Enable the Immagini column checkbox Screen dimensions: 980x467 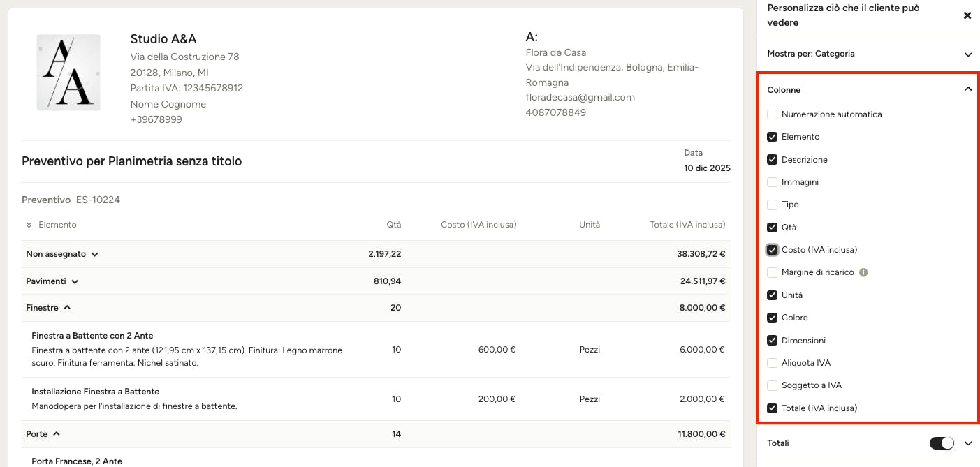(x=772, y=182)
